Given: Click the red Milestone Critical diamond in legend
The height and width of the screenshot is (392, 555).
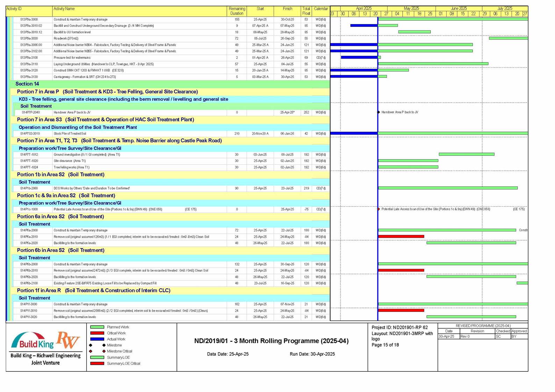Looking at the screenshot, I should click(x=91, y=351).
